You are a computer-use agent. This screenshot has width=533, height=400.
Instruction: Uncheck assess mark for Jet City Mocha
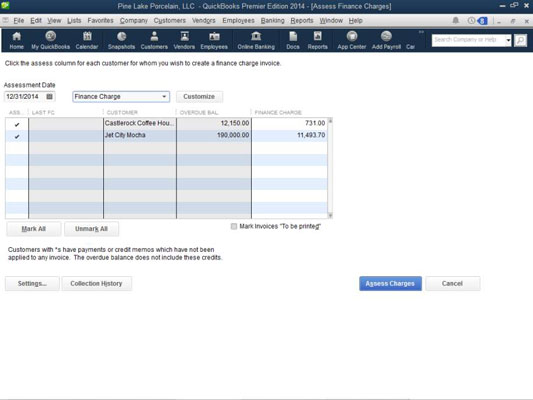point(17,137)
